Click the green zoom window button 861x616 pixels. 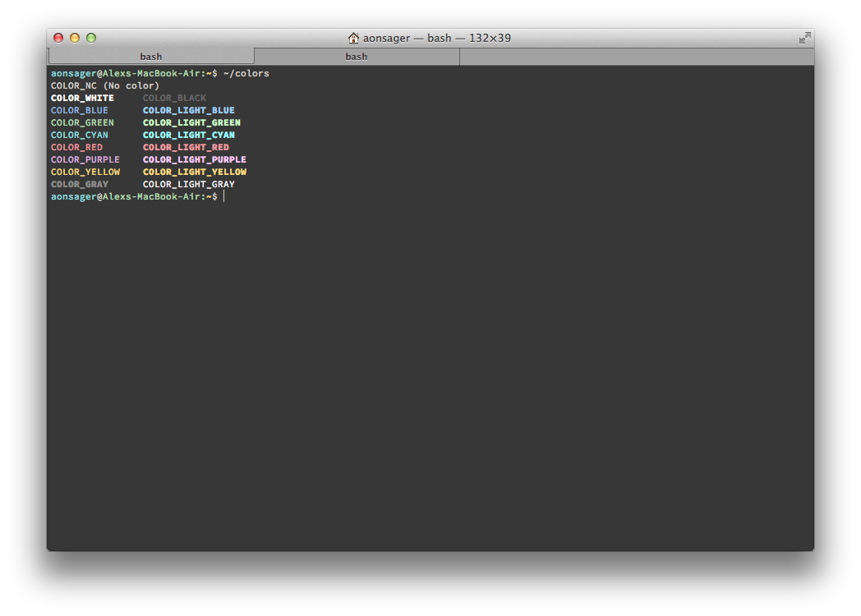click(x=90, y=37)
